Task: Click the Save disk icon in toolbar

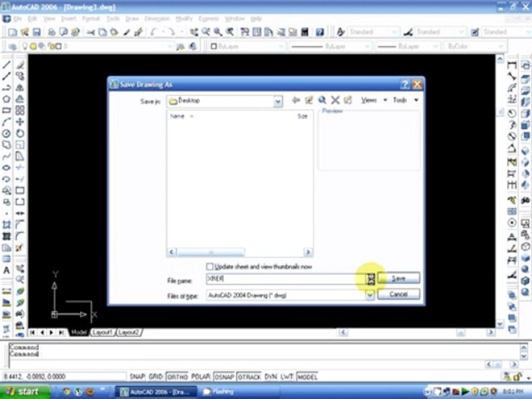Action: click(x=37, y=32)
